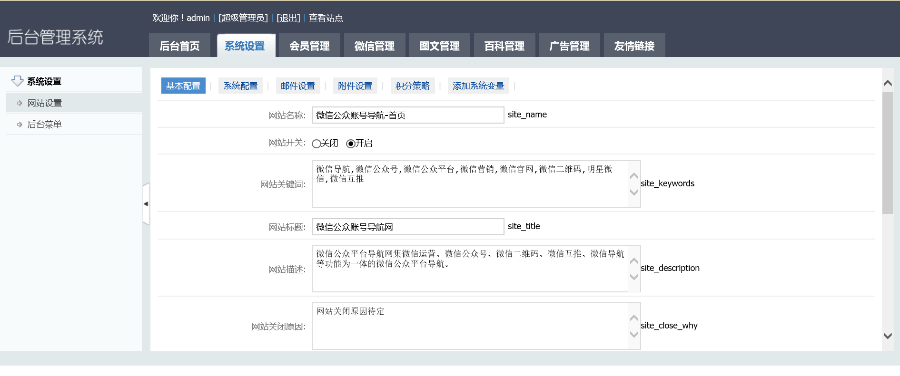Click the page vertical scrollbar thumb
Screen dimensions: 900x376
tap(887, 153)
